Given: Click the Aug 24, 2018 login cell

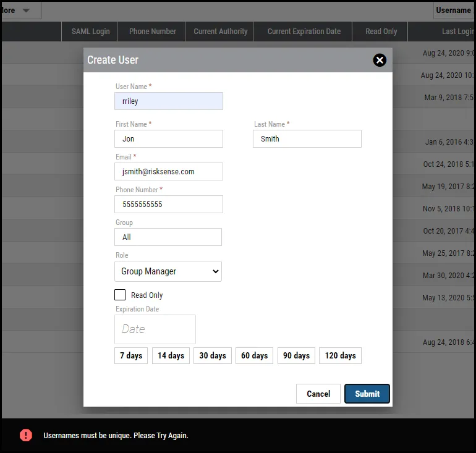Looking at the screenshot, I should click(448, 342).
